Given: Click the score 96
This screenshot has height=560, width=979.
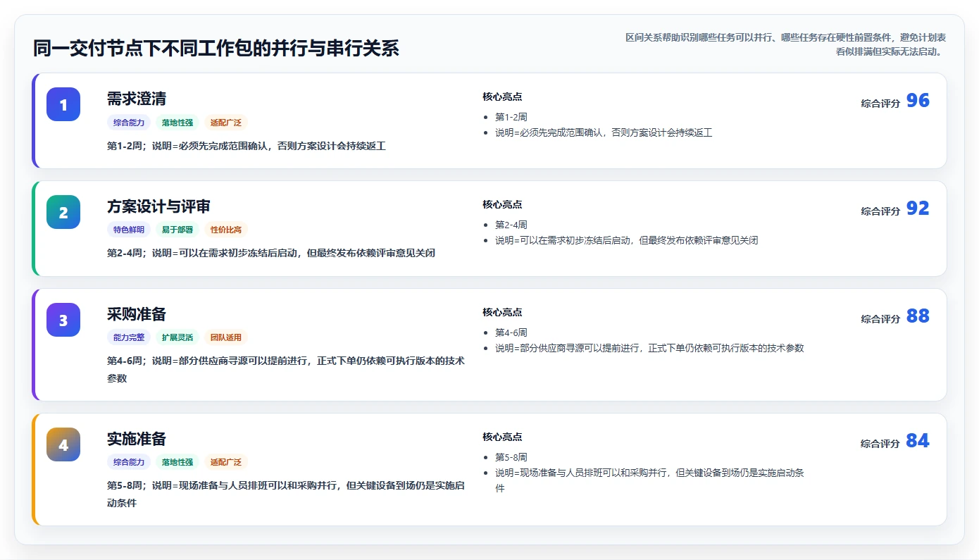Looking at the screenshot, I should tap(918, 101).
